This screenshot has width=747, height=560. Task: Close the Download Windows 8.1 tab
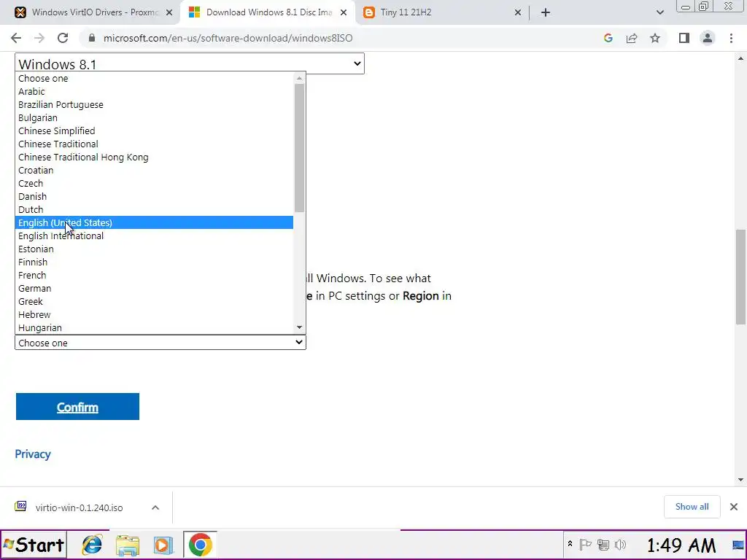[344, 12]
